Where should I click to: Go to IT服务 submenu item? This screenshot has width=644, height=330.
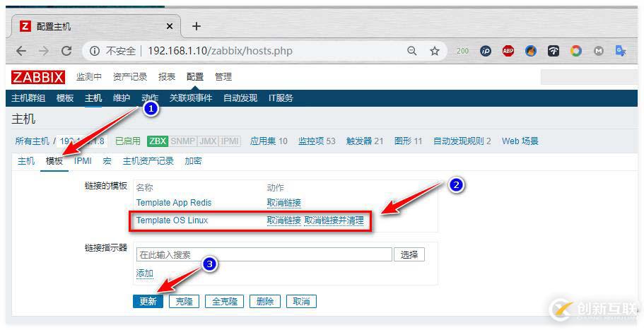(x=281, y=98)
